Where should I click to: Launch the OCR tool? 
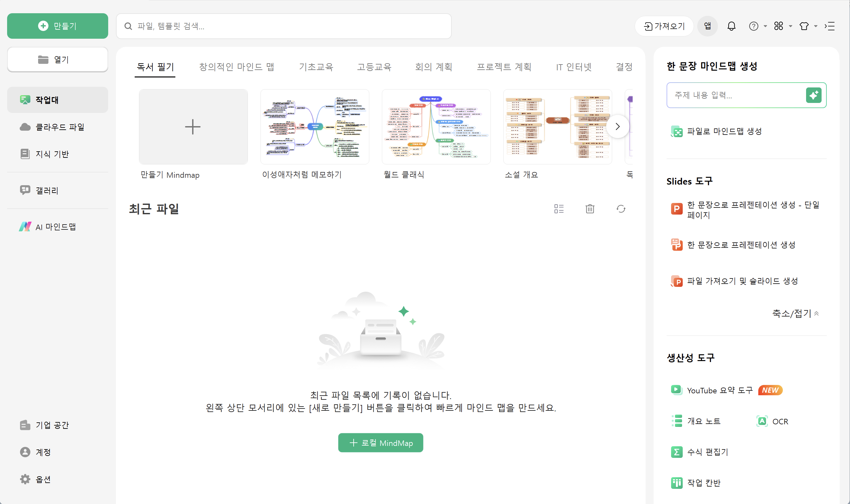point(772,421)
